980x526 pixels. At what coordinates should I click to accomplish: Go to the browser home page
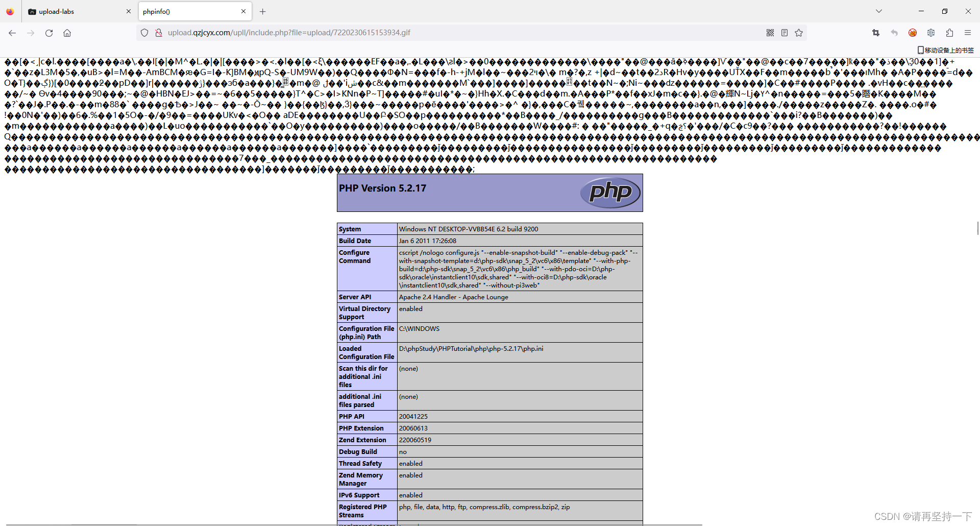(x=67, y=33)
